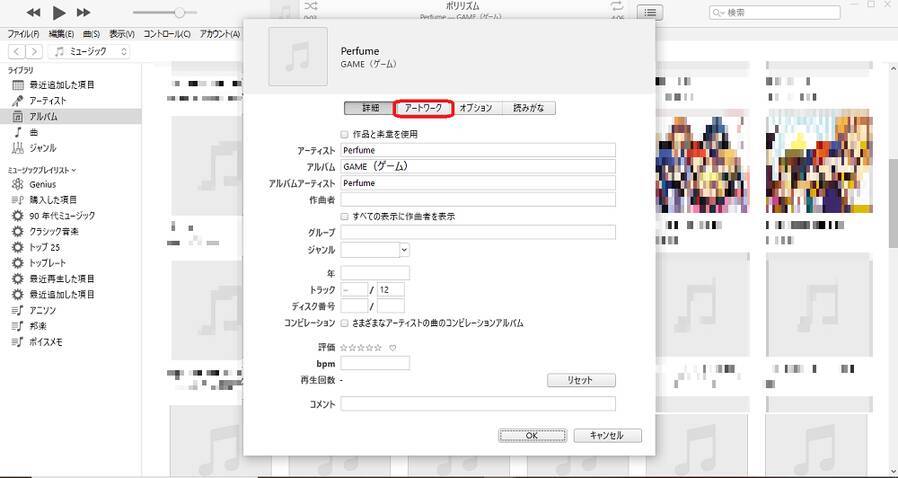
Task: Open the ファイル(F) menu
Action: coord(23,34)
